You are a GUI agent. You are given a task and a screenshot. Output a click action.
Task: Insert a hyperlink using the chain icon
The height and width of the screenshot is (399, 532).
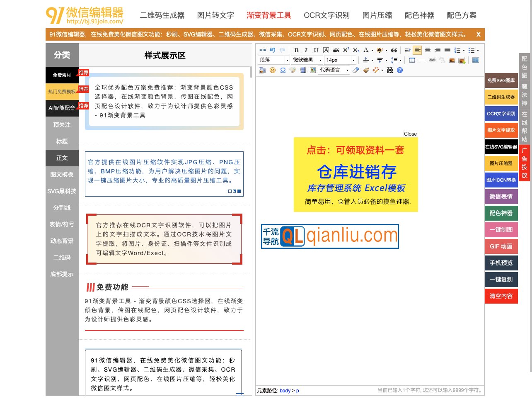tap(433, 60)
